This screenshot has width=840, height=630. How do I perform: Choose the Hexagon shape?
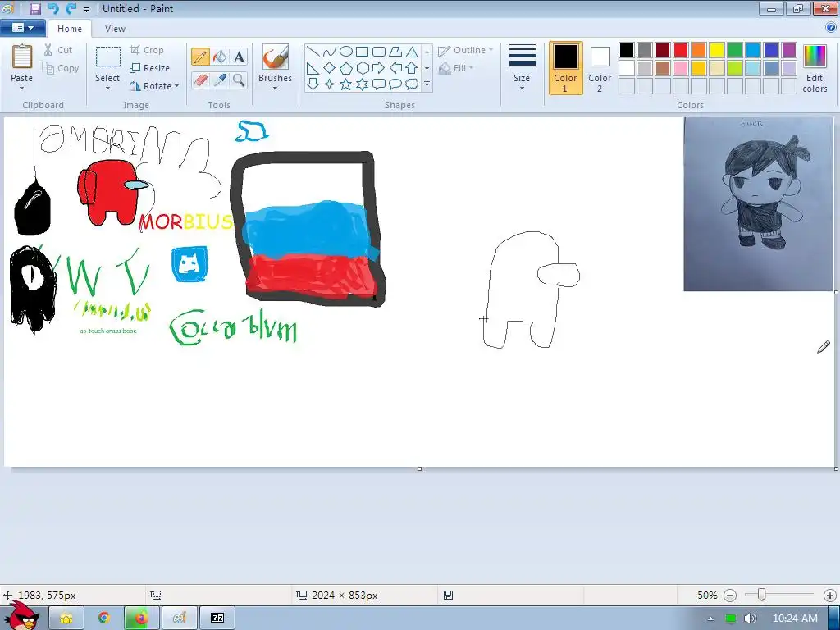362,68
